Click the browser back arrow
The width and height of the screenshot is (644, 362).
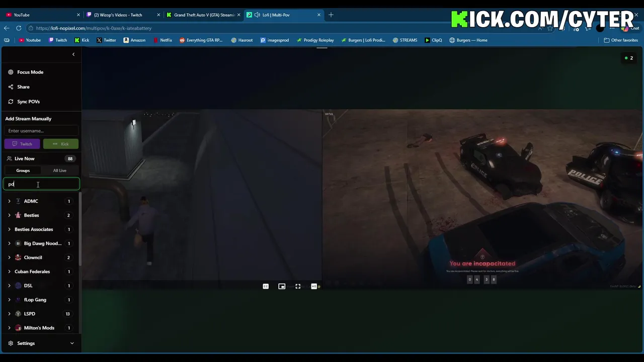7,28
